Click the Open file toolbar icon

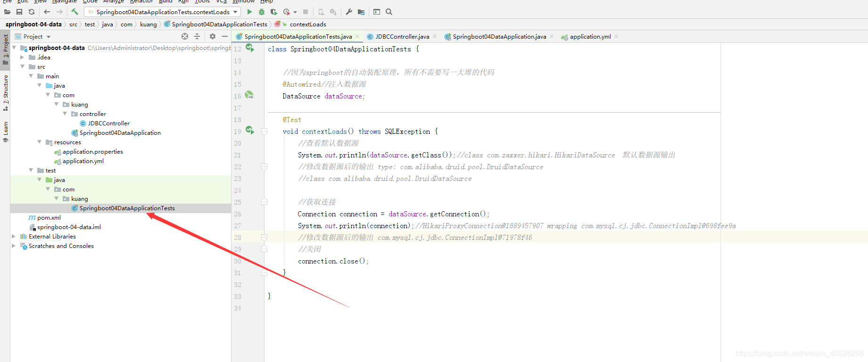pos(7,12)
